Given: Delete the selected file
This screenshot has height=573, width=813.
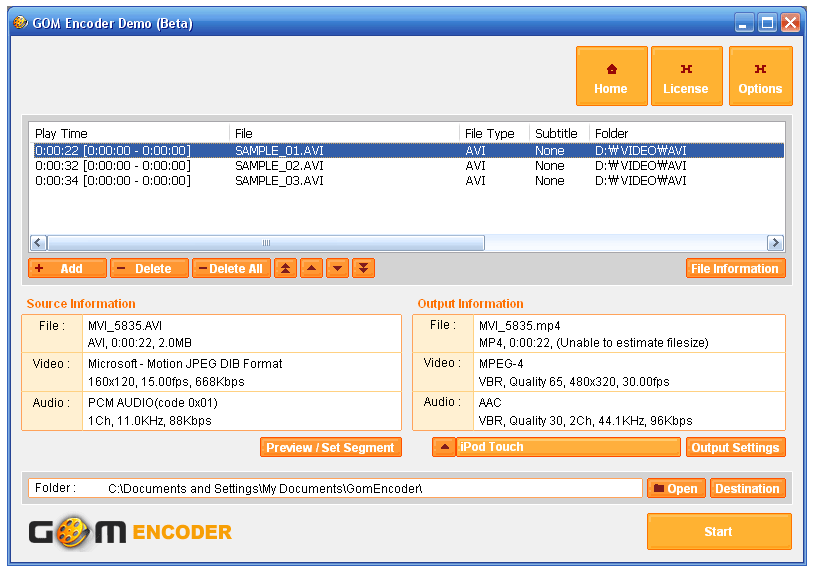Looking at the screenshot, I should pyautogui.click(x=149, y=269).
